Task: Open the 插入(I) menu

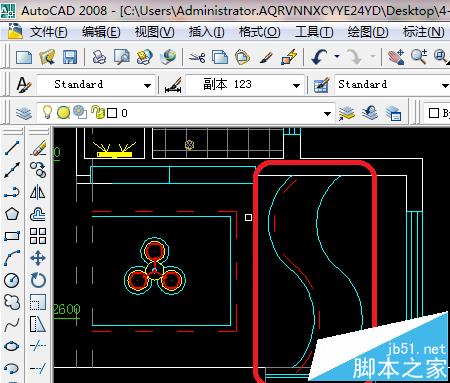Action: 207,32
